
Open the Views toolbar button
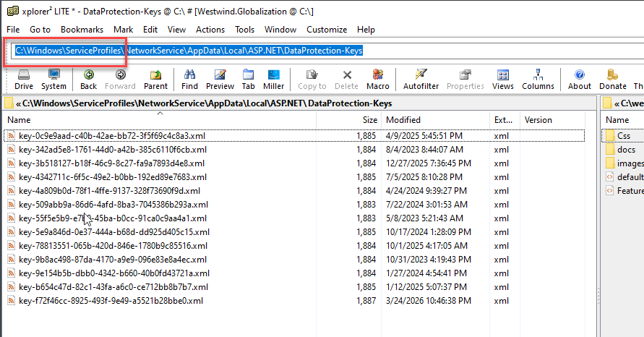tap(503, 80)
